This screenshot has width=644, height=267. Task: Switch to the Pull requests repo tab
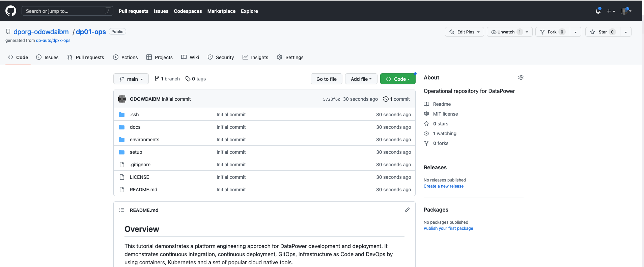click(x=86, y=57)
